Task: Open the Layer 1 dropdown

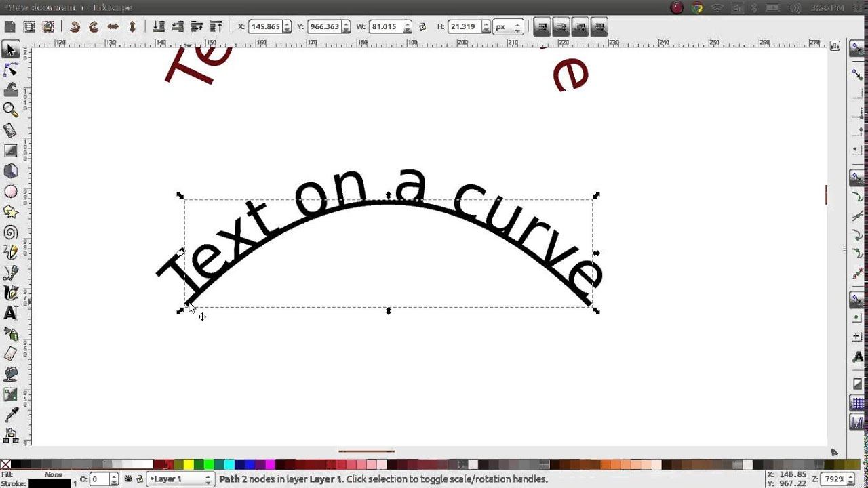Action: click(x=181, y=479)
